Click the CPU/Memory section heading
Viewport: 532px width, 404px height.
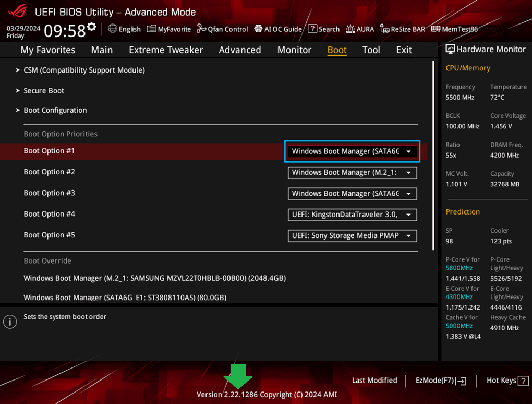tap(468, 68)
